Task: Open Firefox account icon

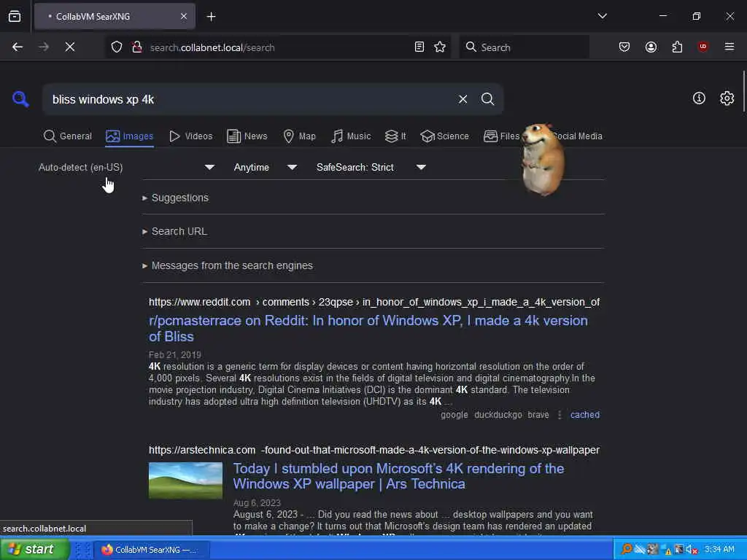Action: [x=651, y=47]
